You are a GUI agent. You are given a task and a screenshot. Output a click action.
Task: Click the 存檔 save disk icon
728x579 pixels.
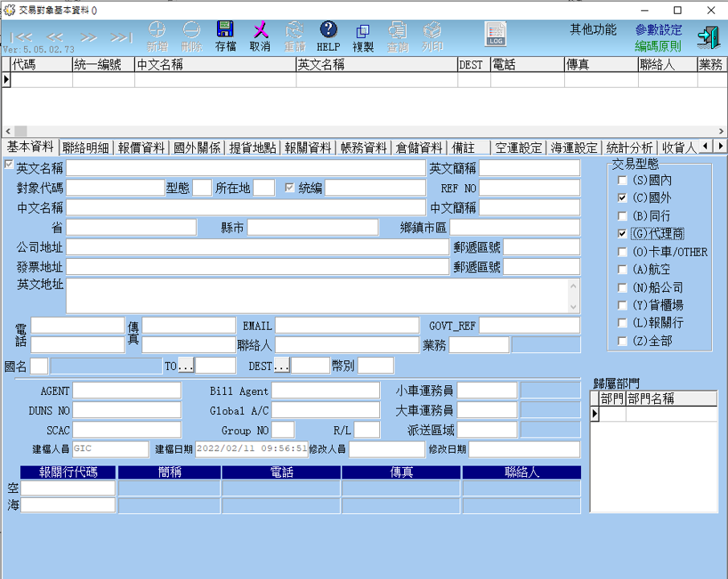click(226, 31)
